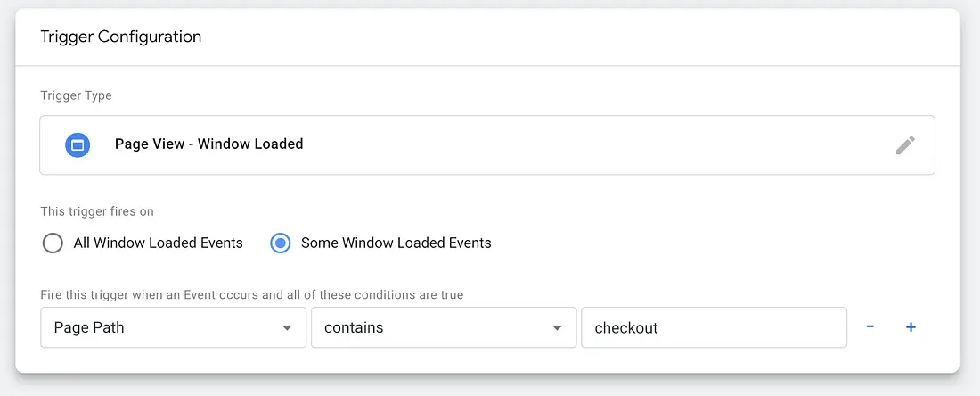Click the text "Page Path" in the condition row

(89, 327)
